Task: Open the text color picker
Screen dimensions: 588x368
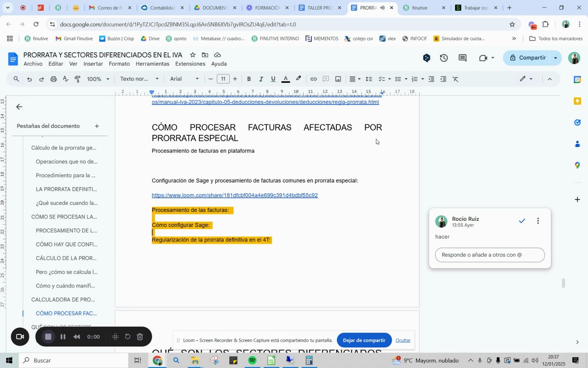Action: tap(285, 79)
